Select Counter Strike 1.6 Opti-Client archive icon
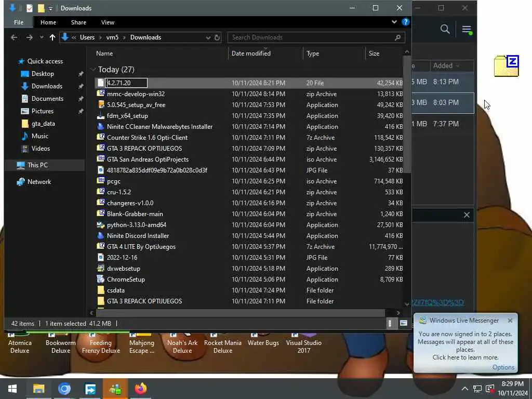532x399 pixels. 100,137
